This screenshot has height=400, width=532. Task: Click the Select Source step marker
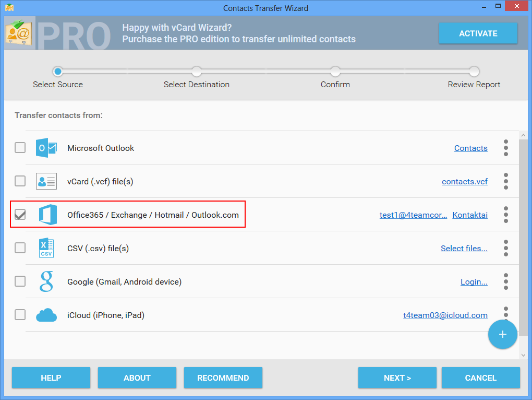pos(58,72)
